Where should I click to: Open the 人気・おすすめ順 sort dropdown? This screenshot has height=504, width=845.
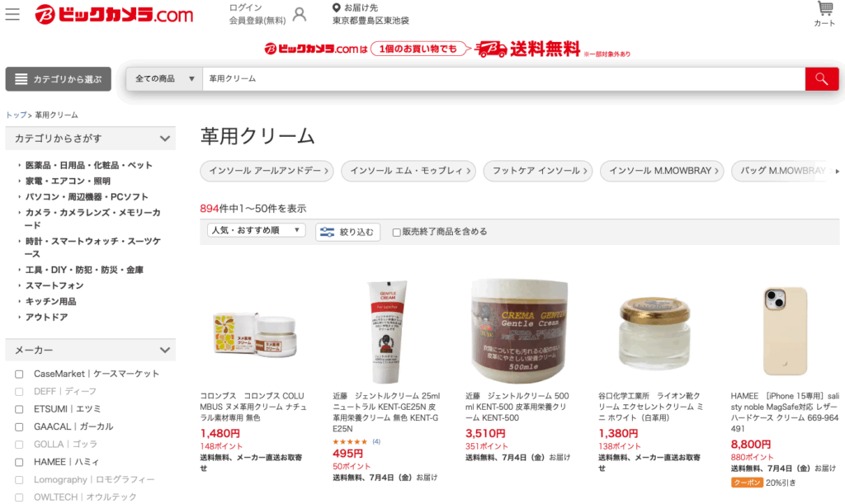256,230
